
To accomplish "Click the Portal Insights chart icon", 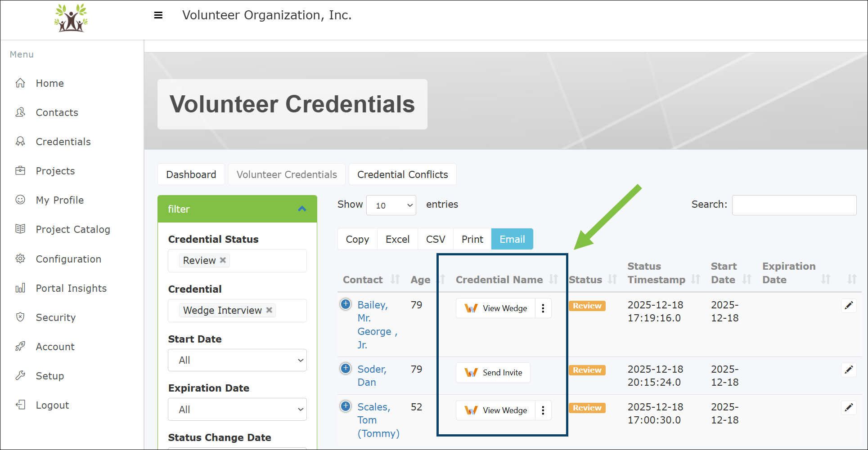I will [20, 288].
